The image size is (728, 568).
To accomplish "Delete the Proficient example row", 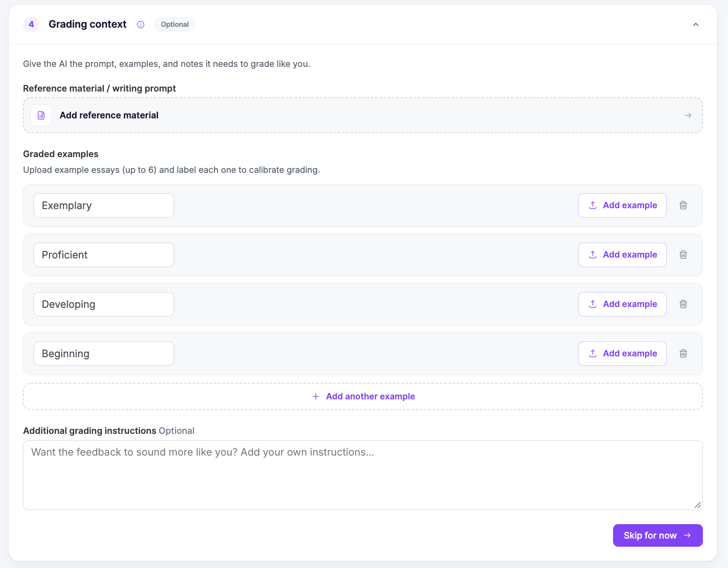I will (683, 255).
